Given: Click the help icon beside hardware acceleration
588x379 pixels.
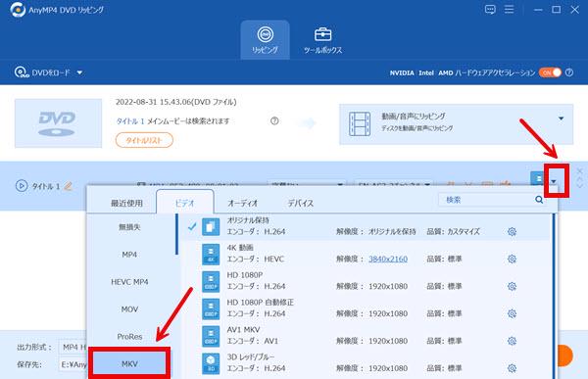Looking at the screenshot, I should coord(569,72).
